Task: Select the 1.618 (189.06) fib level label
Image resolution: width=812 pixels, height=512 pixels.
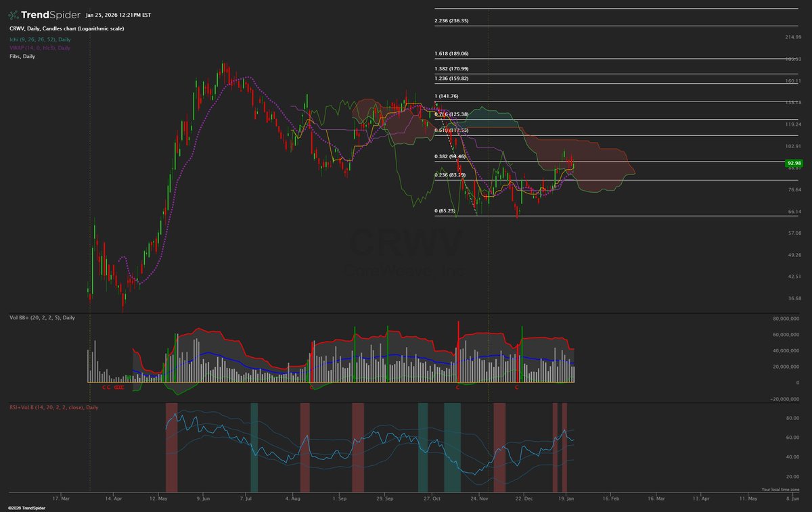Action: click(451, 53)
